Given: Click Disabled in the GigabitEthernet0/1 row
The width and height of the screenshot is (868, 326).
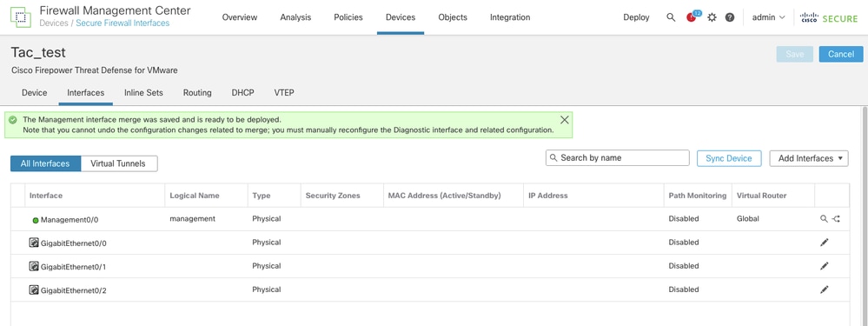Looking at the screenshot, I should [684, 266].
